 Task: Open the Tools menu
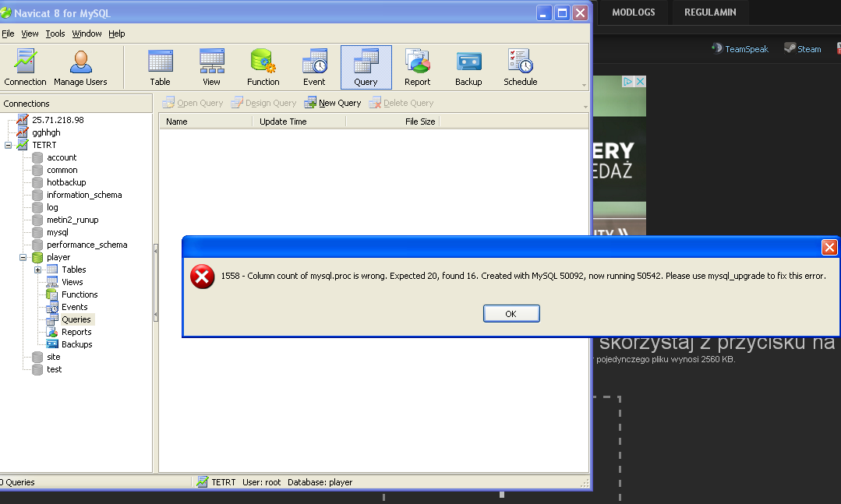[55, 33]
